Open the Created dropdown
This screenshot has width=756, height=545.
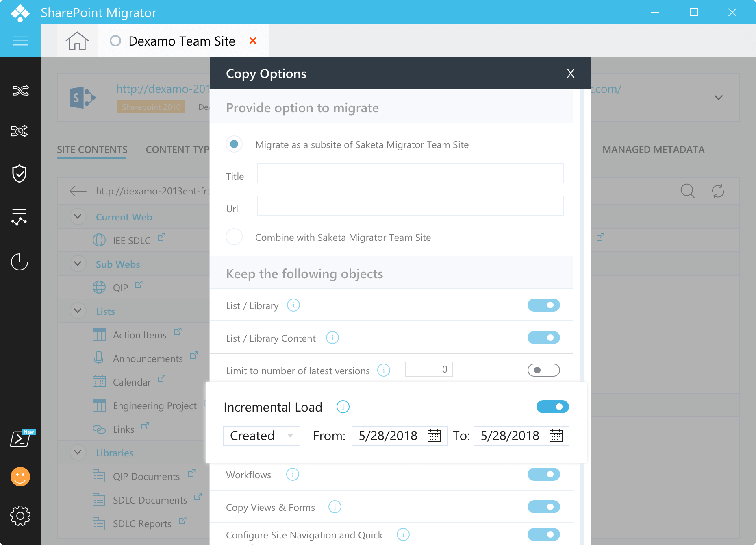[262, 436]
